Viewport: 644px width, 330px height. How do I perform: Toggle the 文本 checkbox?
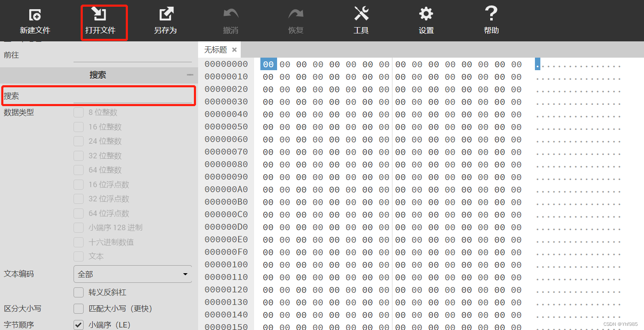point(79,256)
